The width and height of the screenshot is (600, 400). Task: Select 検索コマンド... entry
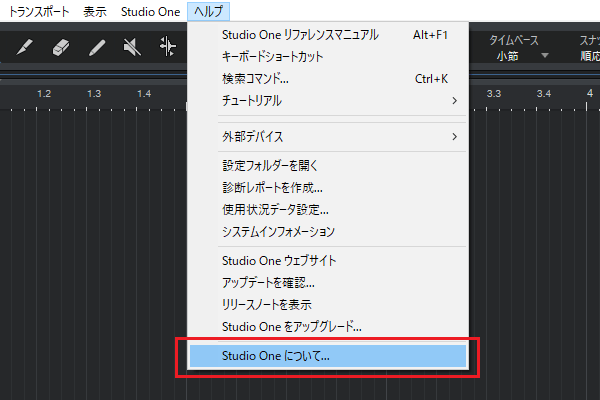pyautogui.click(x=328, y=79)
